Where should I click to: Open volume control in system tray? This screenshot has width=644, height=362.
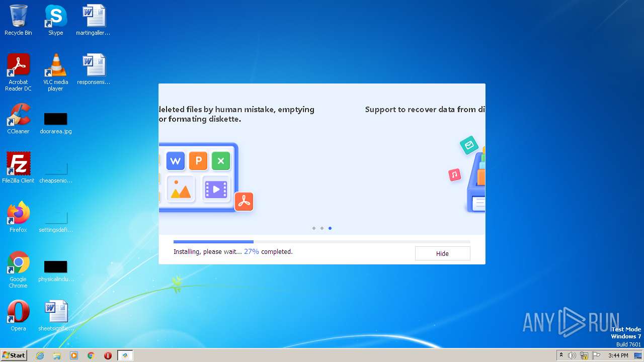click(572, 355)
